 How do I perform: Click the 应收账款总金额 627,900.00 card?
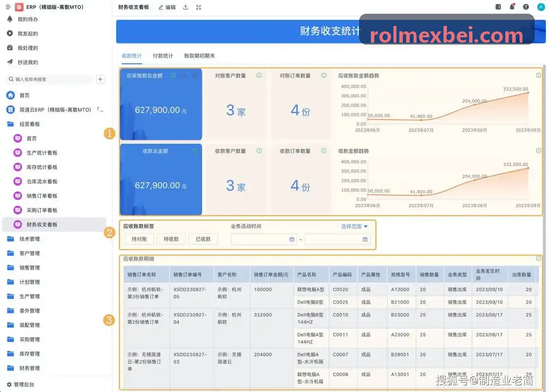(x=161, y=104)
